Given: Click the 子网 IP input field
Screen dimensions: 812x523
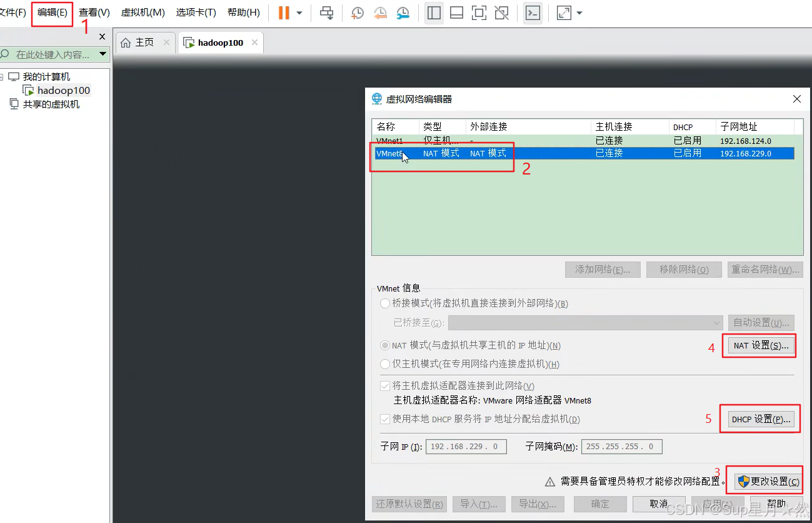Looking at the screenshot, I should tap(466, 447).
